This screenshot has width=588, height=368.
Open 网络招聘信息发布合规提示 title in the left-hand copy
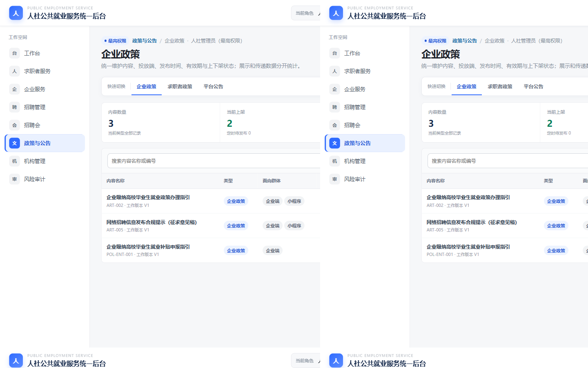click(x=151, y=222)
